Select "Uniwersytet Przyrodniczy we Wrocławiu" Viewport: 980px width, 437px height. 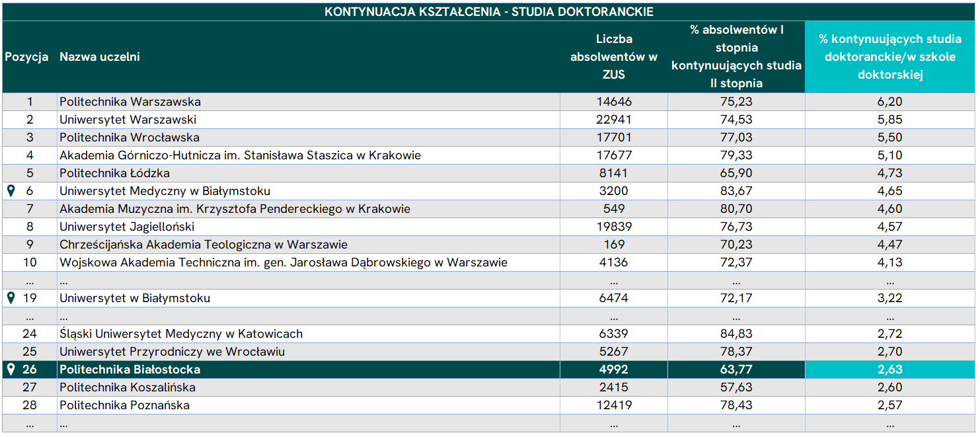coord(172,352)
